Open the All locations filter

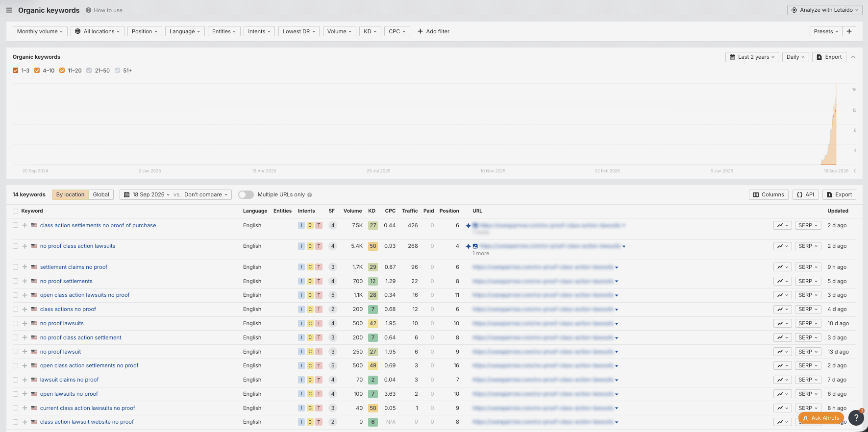(x=98, y=31)
